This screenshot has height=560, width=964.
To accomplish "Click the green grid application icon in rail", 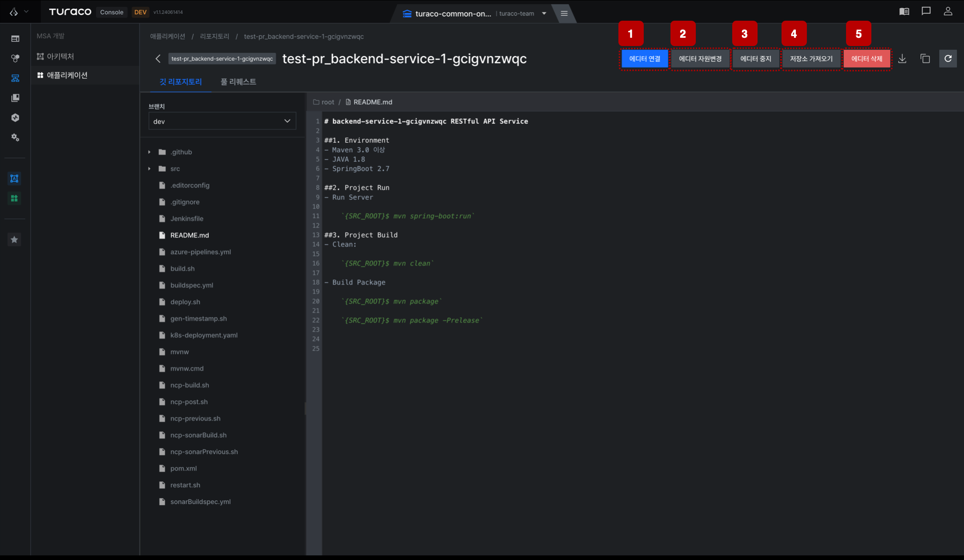I will tap(14, 198).
